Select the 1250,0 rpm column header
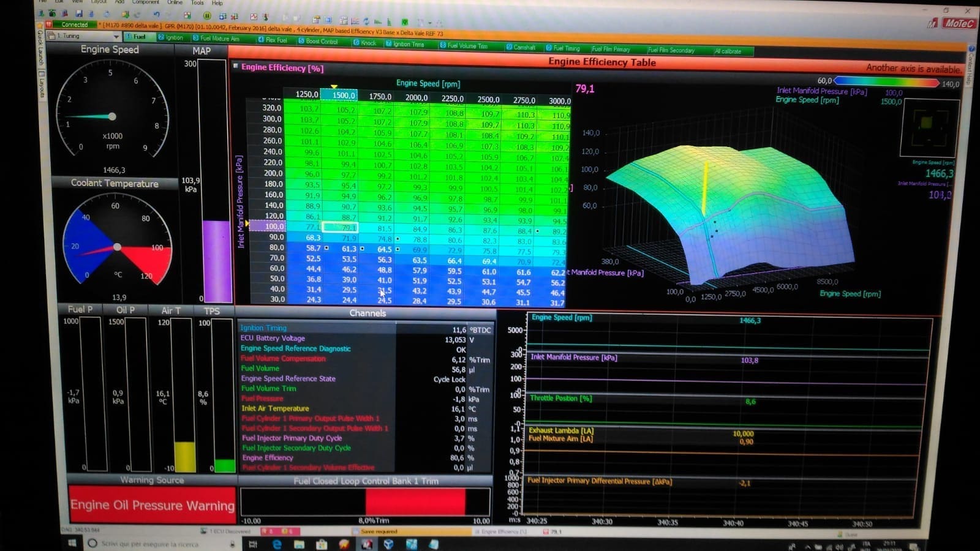Screen dimensions: 980x551 coord(306,94)
